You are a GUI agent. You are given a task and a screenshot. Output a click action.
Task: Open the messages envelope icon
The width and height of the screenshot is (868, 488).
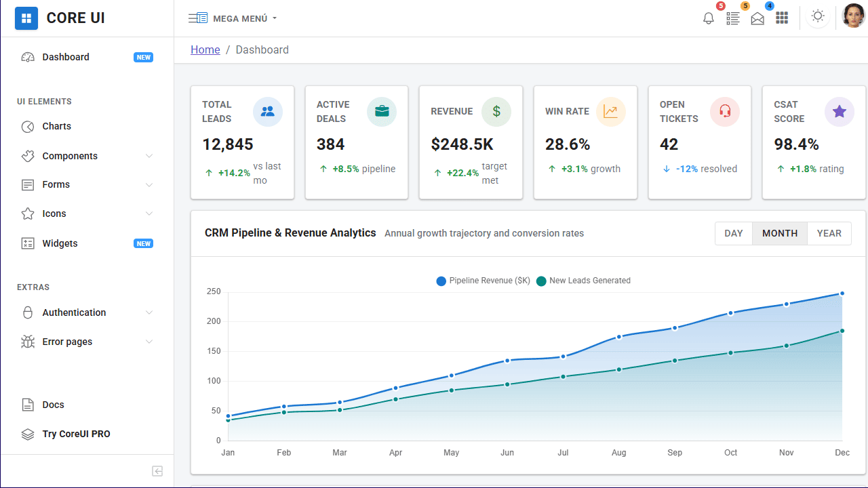click(x=757, y=18)
